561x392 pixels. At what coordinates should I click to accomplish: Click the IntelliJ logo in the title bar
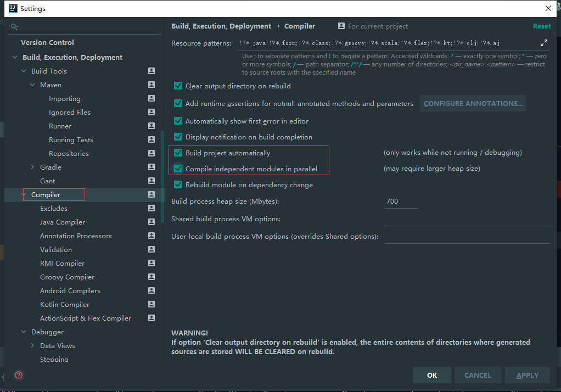click(x=13, y=8)
